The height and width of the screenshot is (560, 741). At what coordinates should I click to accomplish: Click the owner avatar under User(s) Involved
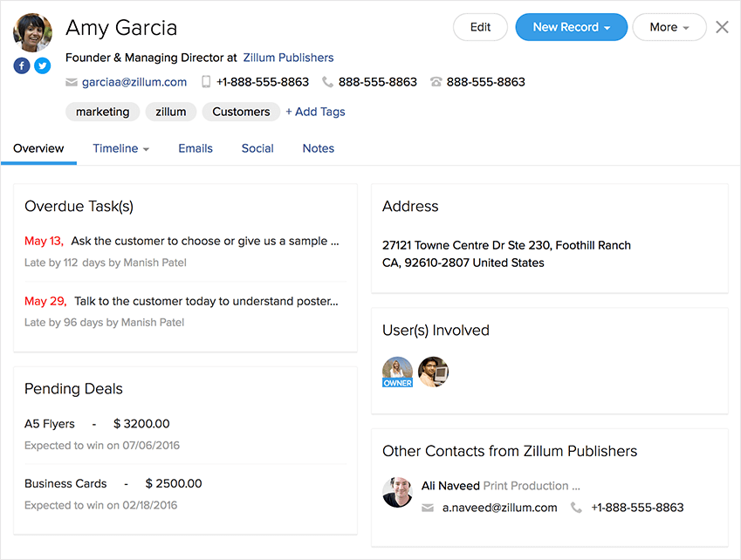click(x=397, y=371)
